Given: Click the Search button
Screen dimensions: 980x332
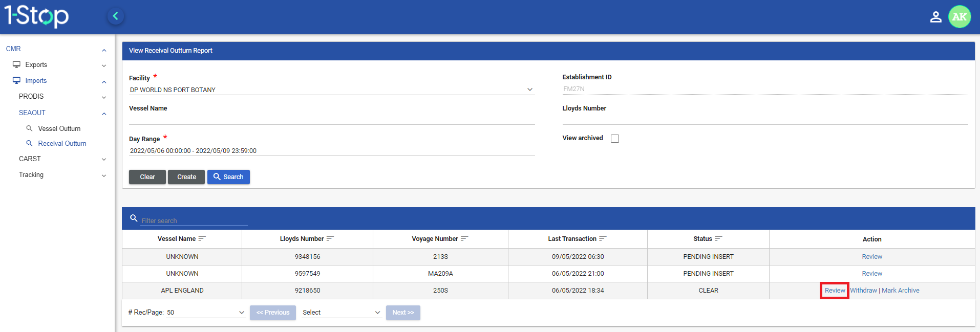Looking at the screenshot, I should (x=228, y=177).
